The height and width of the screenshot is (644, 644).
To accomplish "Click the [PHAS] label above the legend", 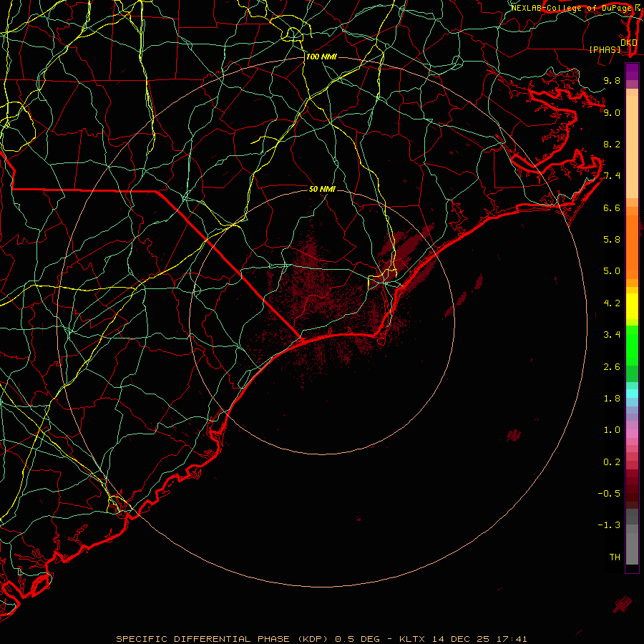I will tap(605, 49).
